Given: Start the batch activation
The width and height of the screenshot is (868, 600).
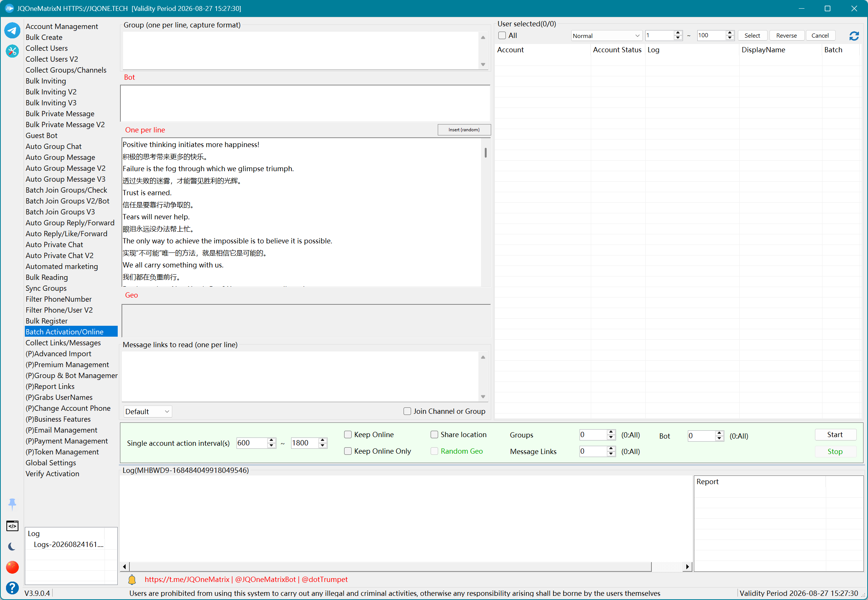Looking at the screenshot, I should (x=835, y=434).
